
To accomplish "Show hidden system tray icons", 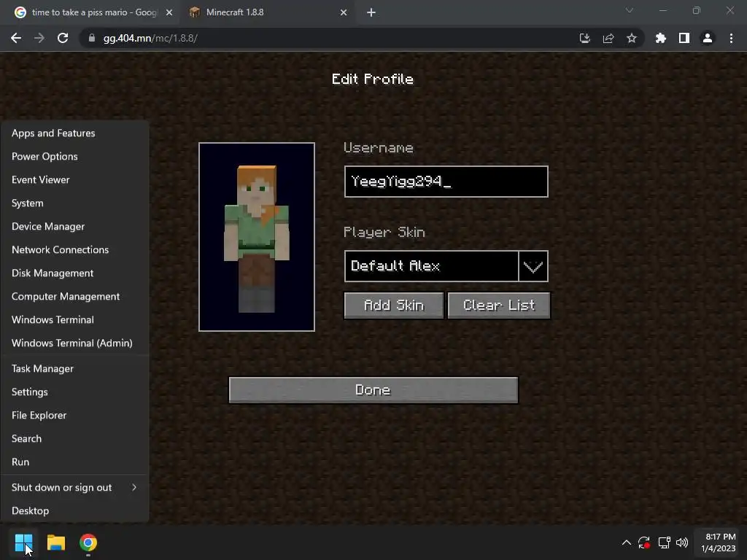I will pos(627,542).
